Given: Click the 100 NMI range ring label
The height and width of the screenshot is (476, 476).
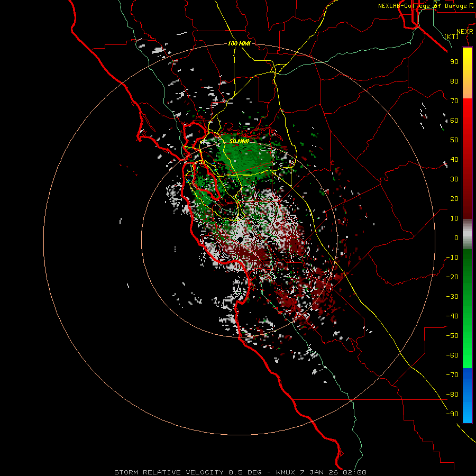Looking at the screenshot, I should (x=239, y=43).
